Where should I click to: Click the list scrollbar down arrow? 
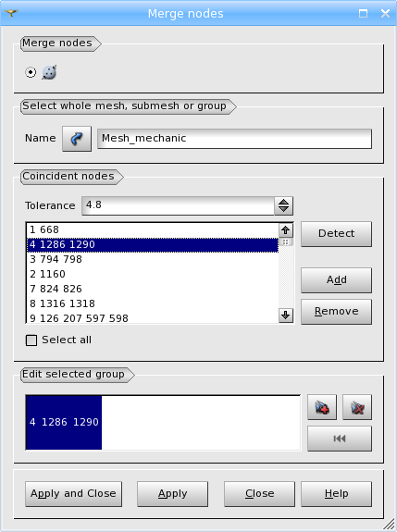click(x=286, y=315)
